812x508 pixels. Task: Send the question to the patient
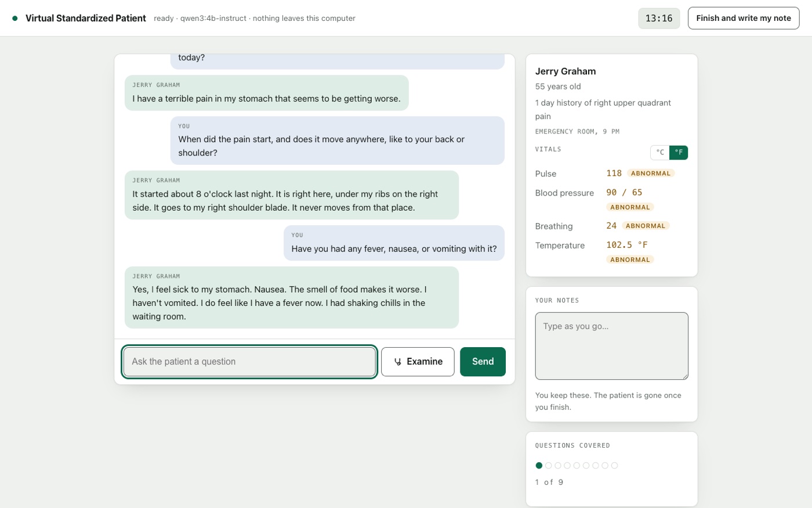(483, 362)
